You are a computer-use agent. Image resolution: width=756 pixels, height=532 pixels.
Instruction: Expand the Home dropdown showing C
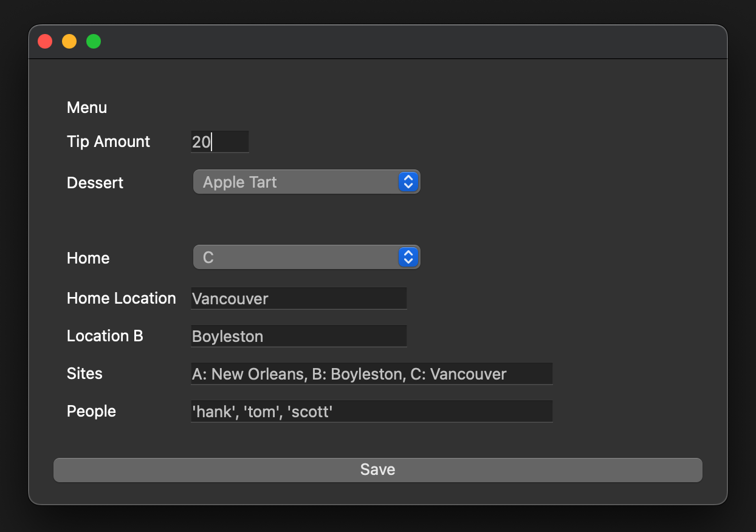[296, 257]
